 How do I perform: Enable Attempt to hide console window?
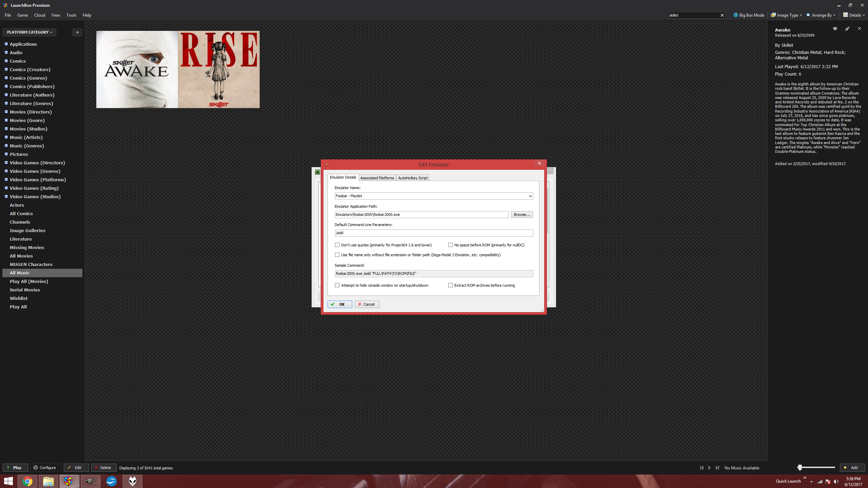point(337,285)
